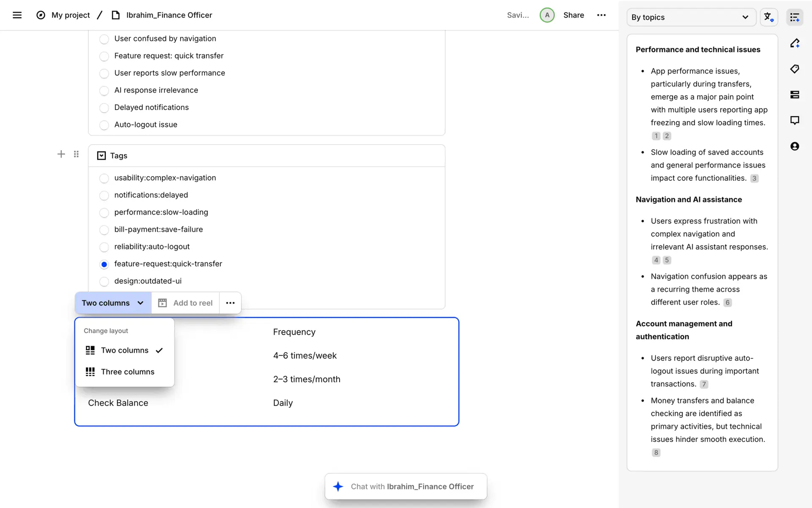The height and width of the screenshot is (508, 812).
Task: Expand the By topics dropdown
Action: [x=691, y=17]
